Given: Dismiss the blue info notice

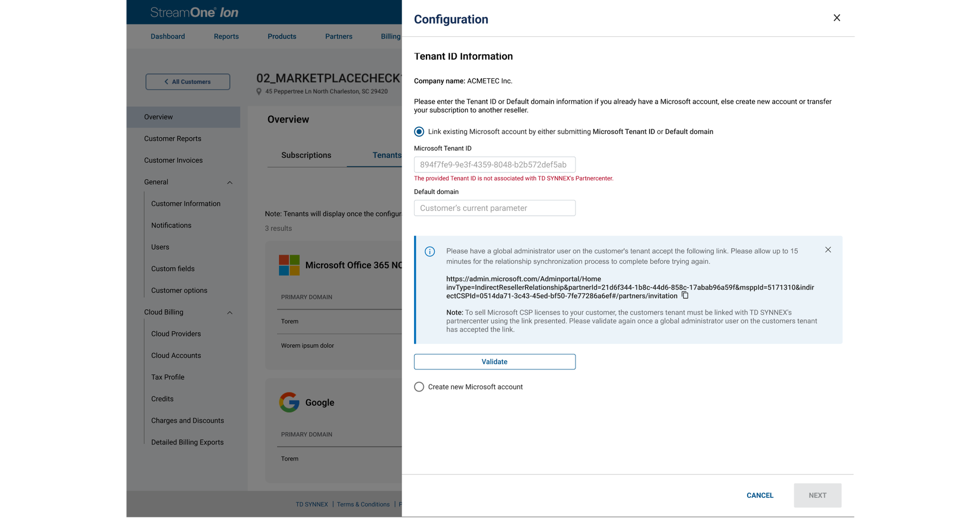Looking at the screenshot, I should [x=828, y=250].
